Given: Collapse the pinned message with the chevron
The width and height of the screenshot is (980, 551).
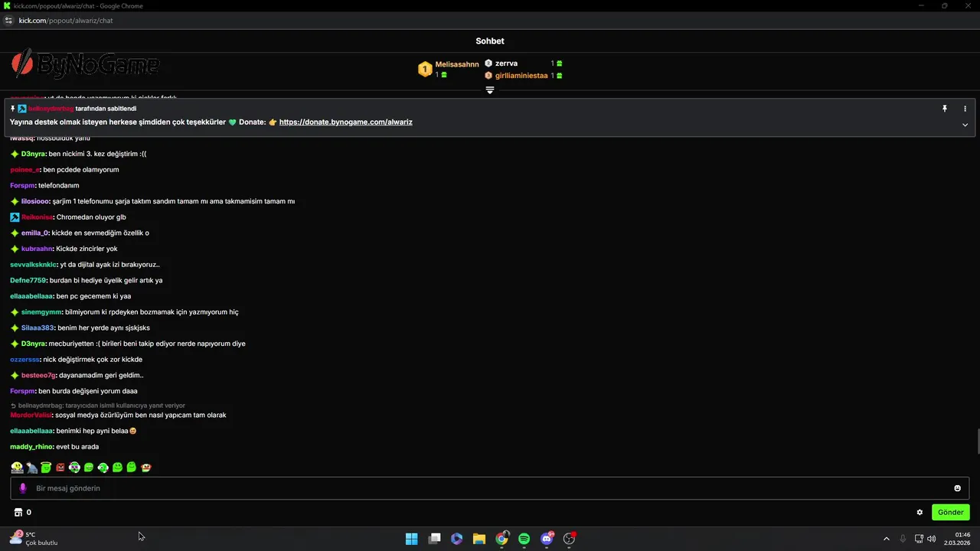Looking at the screenshot, I should [x=965, y=125].
